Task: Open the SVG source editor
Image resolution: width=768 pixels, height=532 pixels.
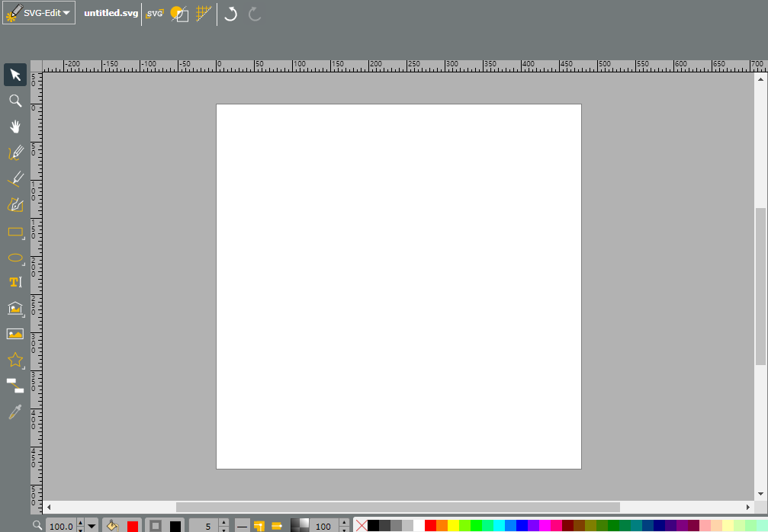Action: click(x=155, y=14)
